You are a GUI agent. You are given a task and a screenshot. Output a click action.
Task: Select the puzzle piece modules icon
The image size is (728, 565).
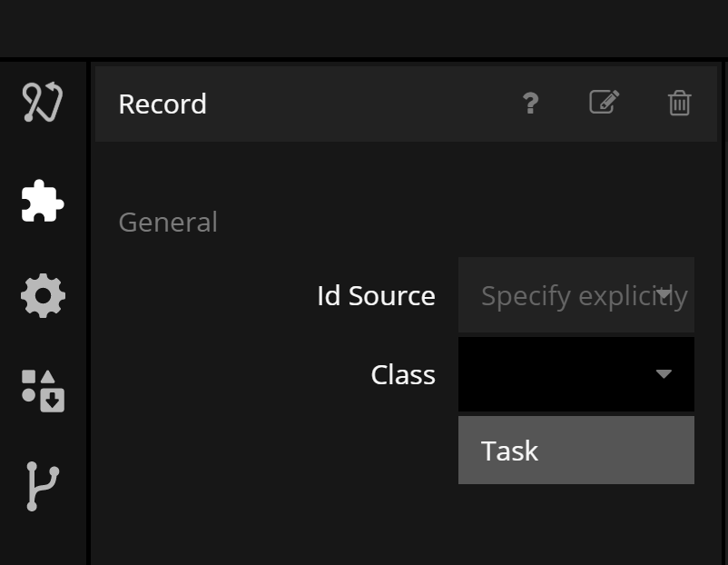(x=43, y=200)
